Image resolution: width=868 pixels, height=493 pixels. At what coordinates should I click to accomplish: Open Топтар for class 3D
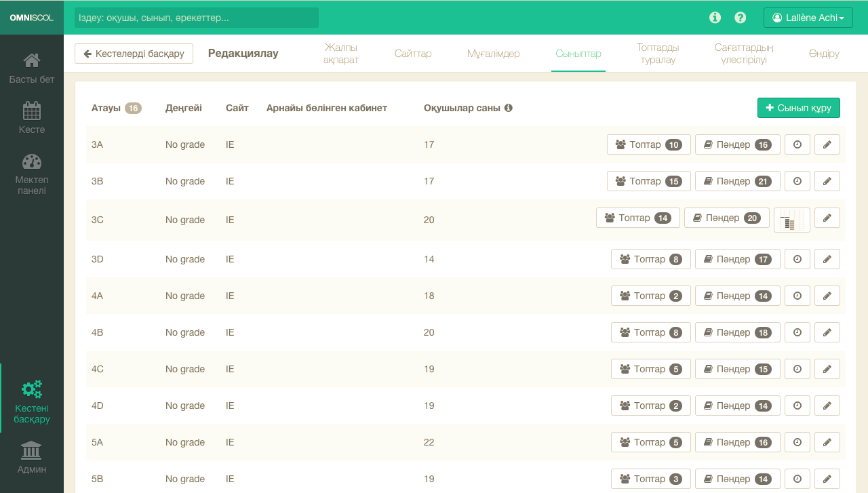[x=650, y=259]
